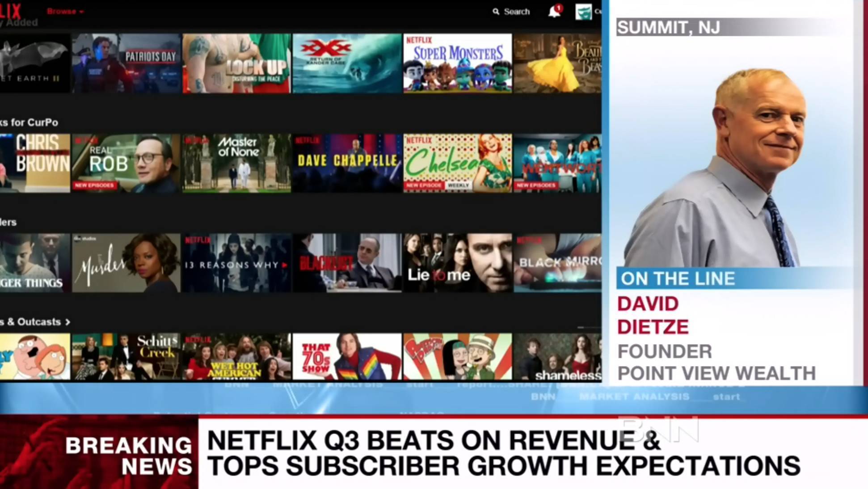Open the Chris Brown thumbnail
Viewport: 868px width, 489px height.
(x=35, y=163)
